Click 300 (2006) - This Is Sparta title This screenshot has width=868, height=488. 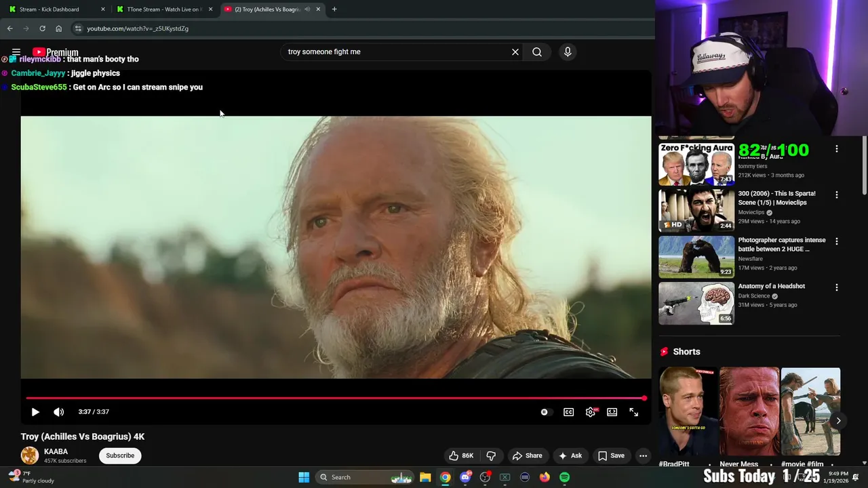777,198
